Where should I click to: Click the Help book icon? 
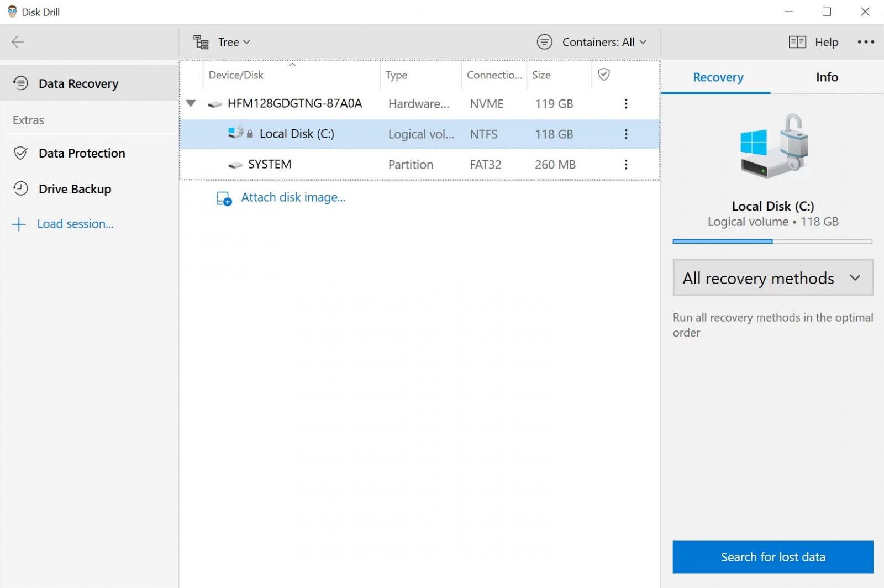click(797, 42)
